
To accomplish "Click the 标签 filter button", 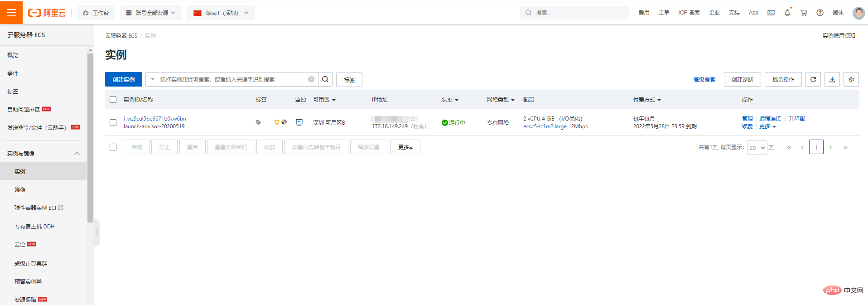I will [349, 80].
